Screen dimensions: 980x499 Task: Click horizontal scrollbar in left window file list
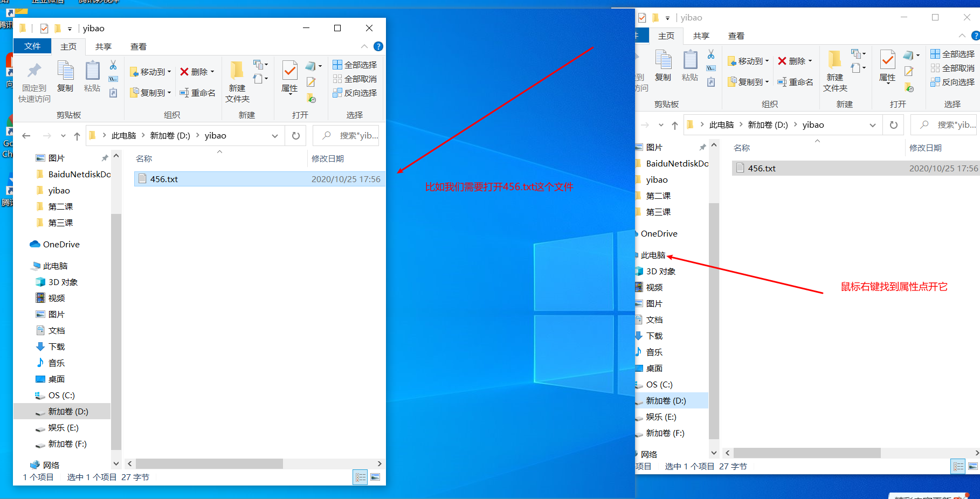209,463
